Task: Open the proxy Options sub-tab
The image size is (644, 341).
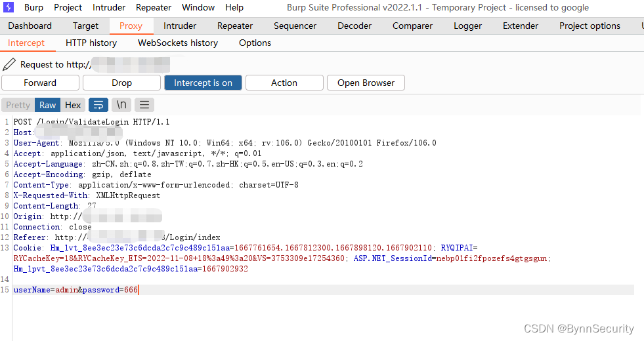Action: [255, 43]
